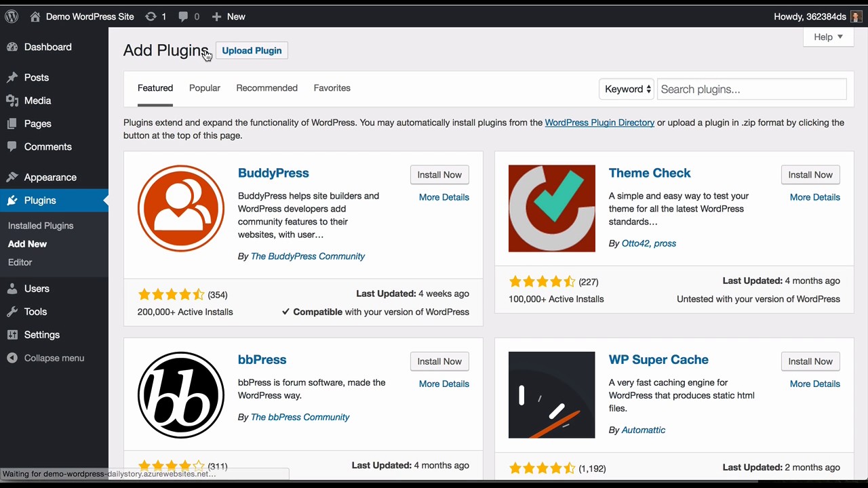868x488 pixels.
Task: Open the plugin Editor submenu item
Action: click(x=20, y=262)
